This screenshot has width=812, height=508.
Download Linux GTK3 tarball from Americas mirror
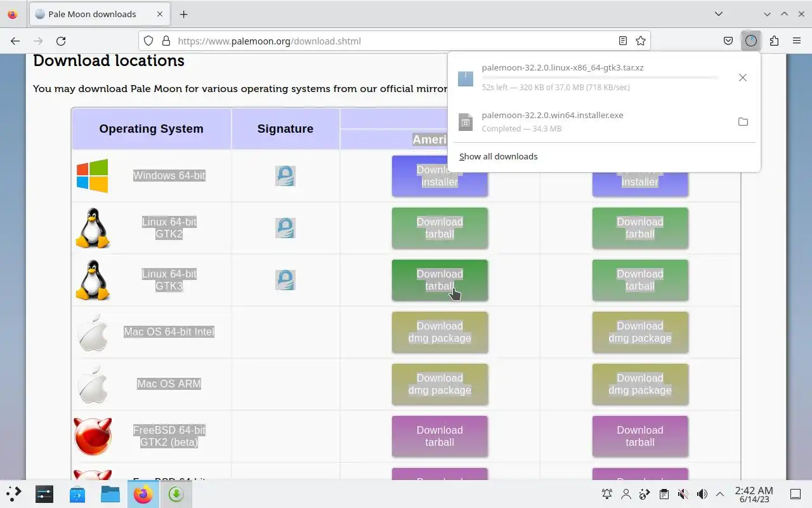coord(440,280)
